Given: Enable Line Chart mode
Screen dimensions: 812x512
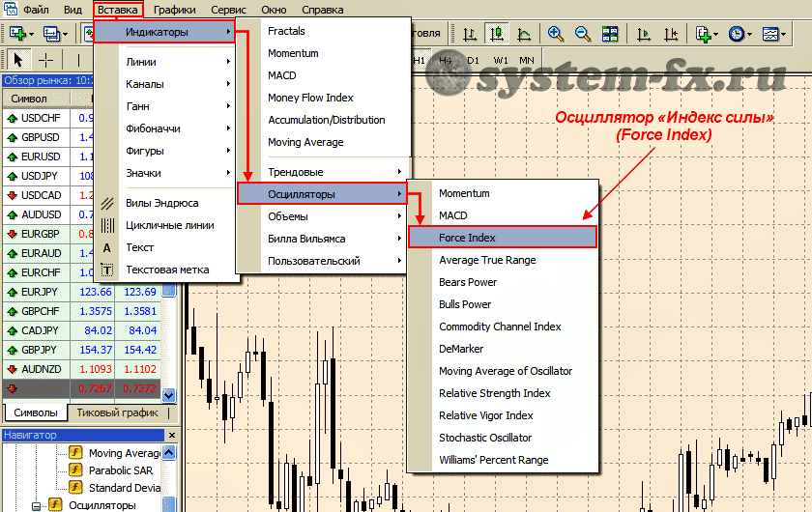Looking at the screenshot, I should pos(524,34).
